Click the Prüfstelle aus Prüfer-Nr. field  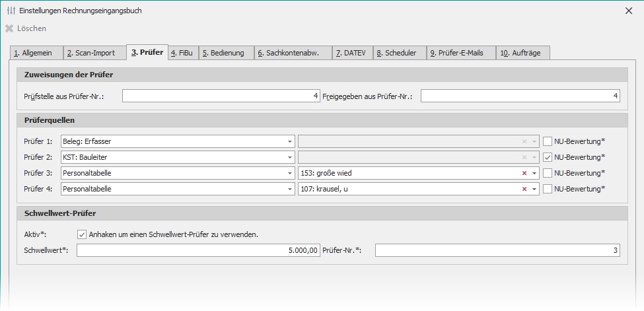(x=221, y=96)
